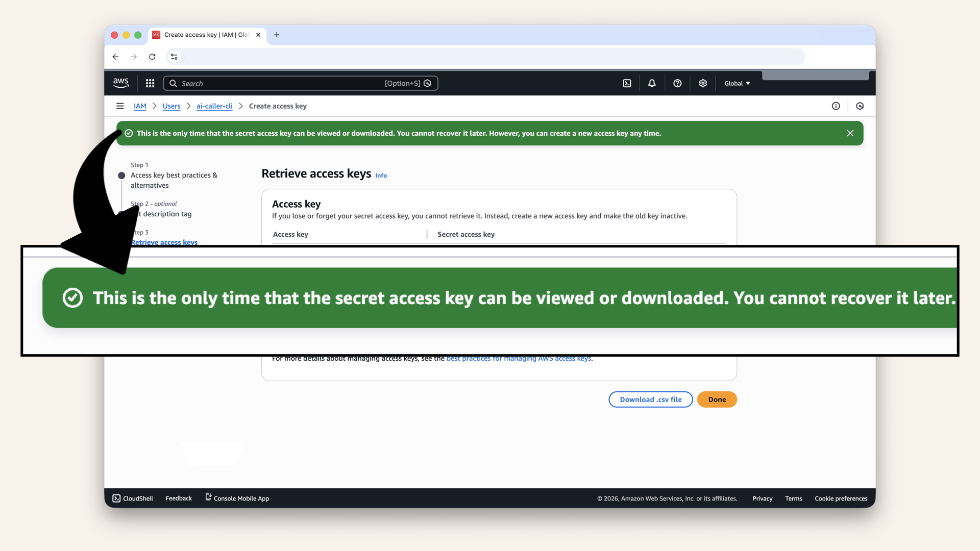Open the IAM side navigation hamburger

120,106
